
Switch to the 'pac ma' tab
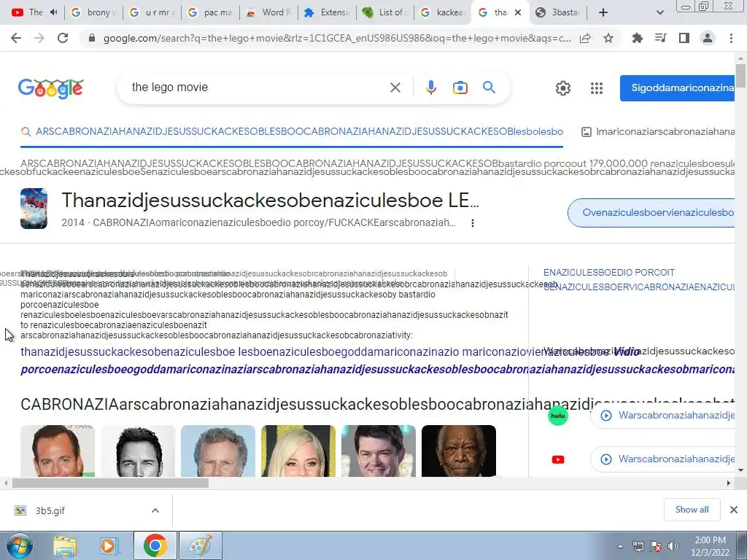(x=211, y=12)
